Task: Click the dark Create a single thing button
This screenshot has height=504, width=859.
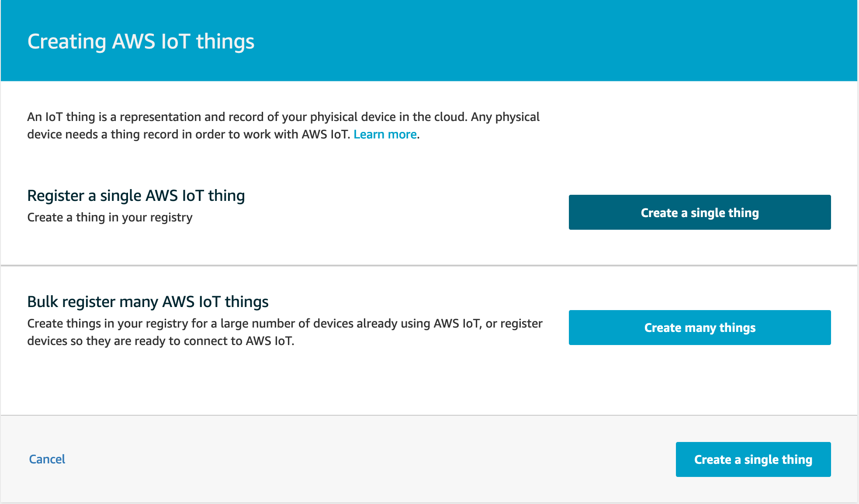Action: [x=700, y=213]
